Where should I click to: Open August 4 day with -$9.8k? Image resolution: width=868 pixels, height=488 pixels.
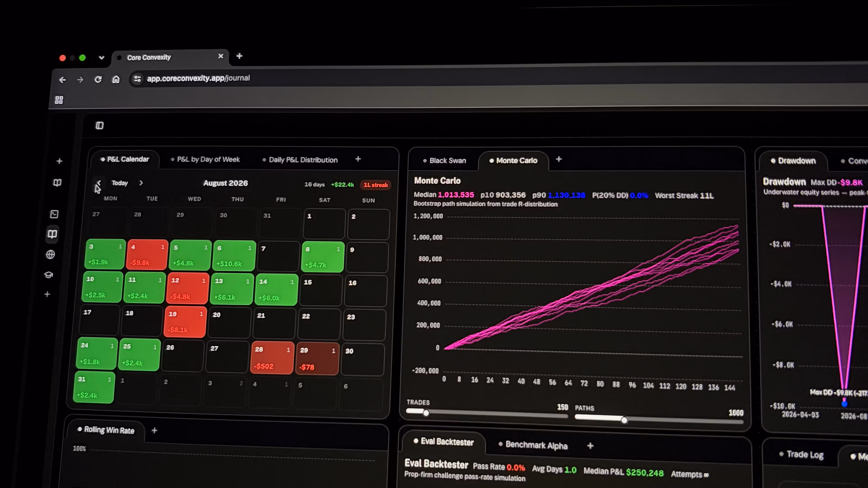coord(147,255)
